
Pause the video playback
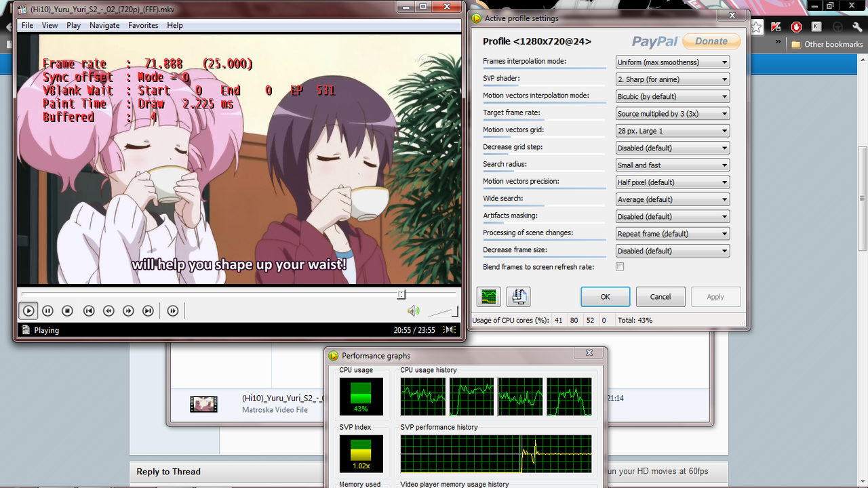(47, 311)
